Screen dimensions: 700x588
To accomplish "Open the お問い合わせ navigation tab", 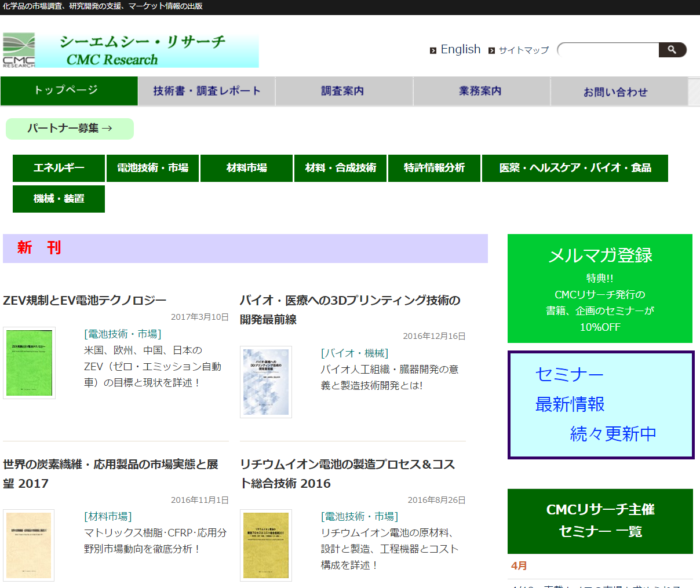I will [619, 91].
